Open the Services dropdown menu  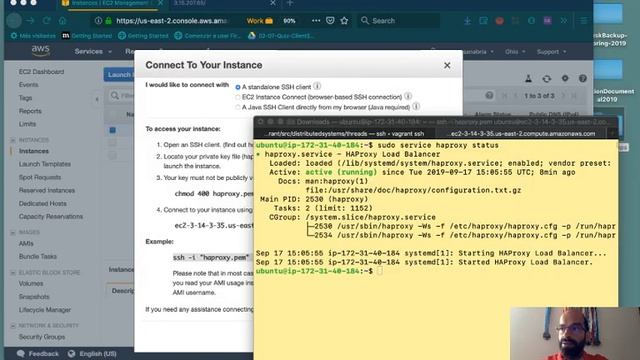[x=93, y=51]
